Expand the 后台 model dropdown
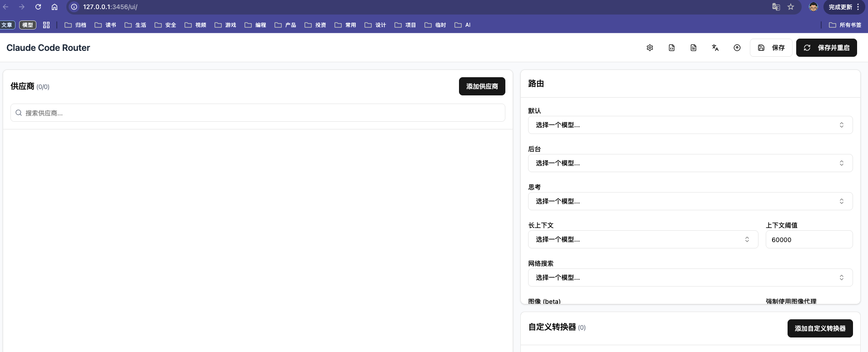Image resolution: width=868 pixels, height=352 pixels. point(690,163)
